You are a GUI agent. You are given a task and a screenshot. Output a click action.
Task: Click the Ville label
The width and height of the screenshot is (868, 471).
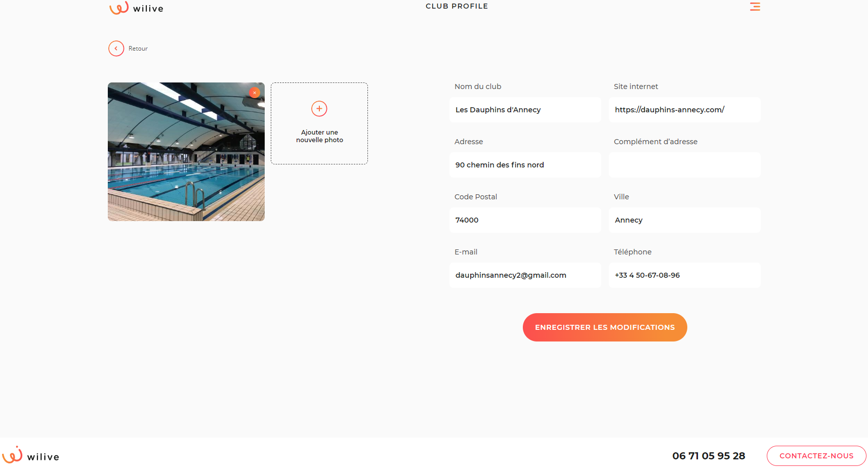622,197
